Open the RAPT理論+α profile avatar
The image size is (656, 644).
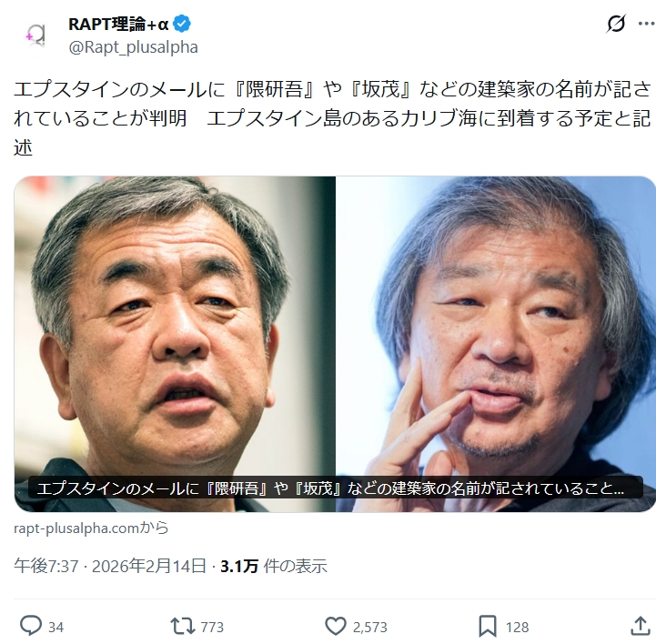[36, 35]
